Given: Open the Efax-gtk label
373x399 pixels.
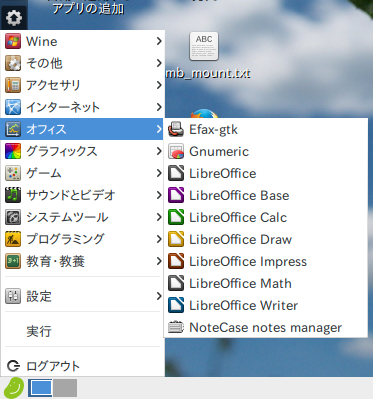Looking at the screenshot, I should coord(213,130).
